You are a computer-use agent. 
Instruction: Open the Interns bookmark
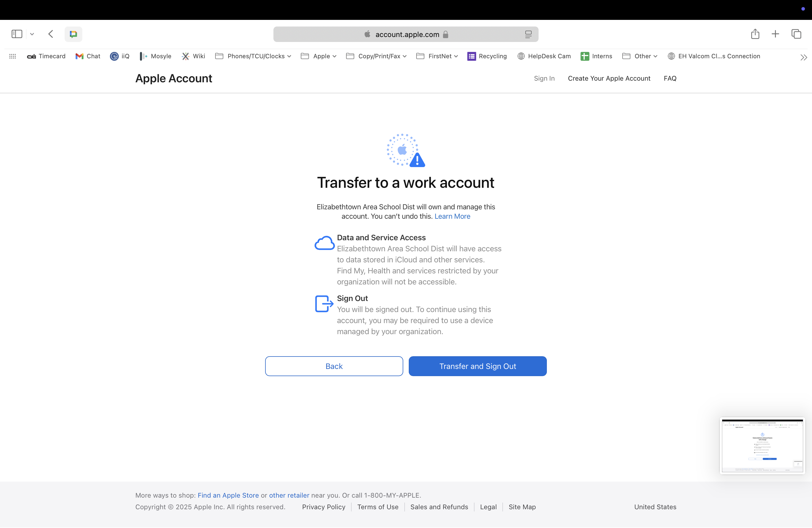[596, 56]
